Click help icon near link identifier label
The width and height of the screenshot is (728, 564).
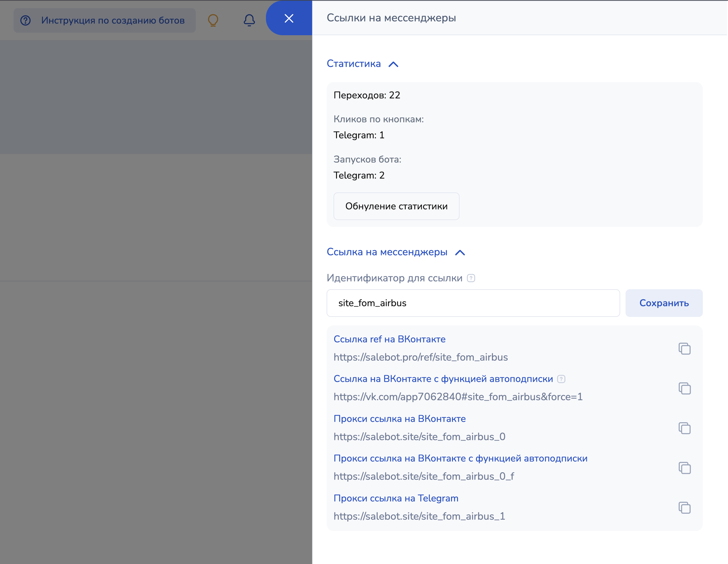pos(471,278)
